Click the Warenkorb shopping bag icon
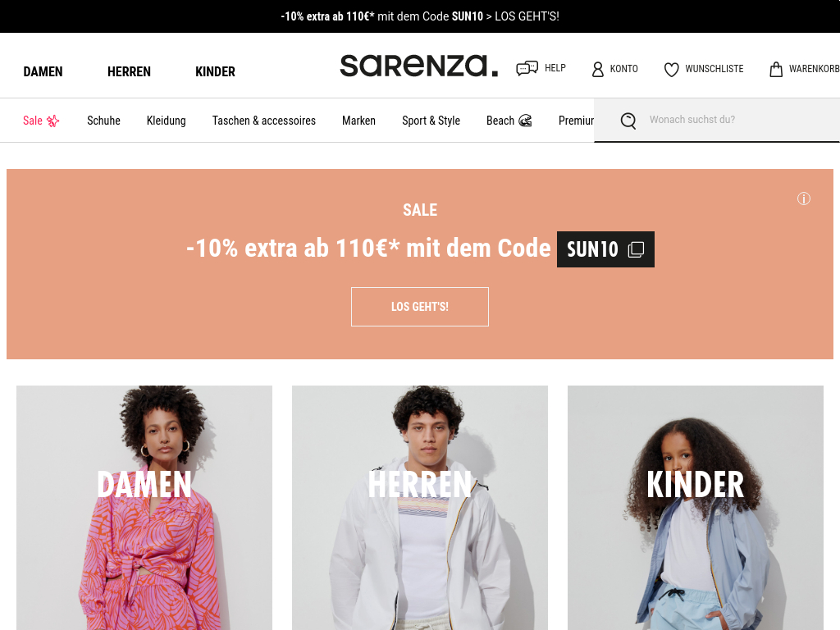This screenshot has width=840, height=630. coord(776,69)
